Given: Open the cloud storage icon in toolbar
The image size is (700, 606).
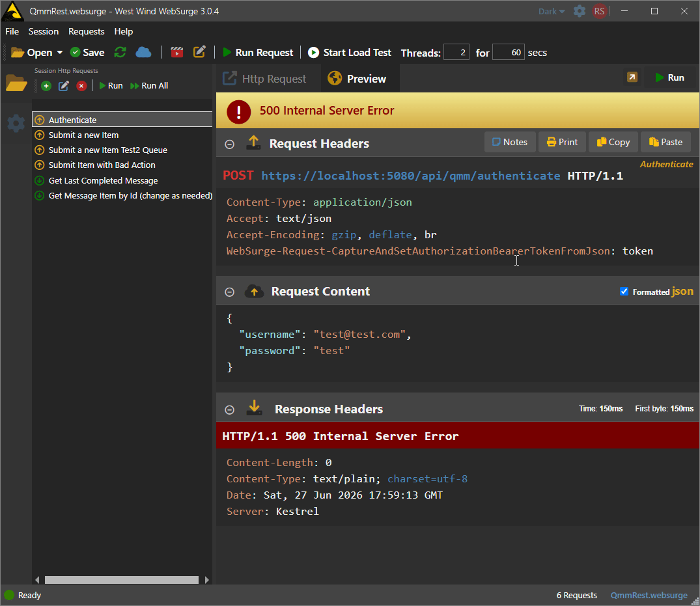Looking at the screenshot, I should pyautogui.click(x=143, y=52).
